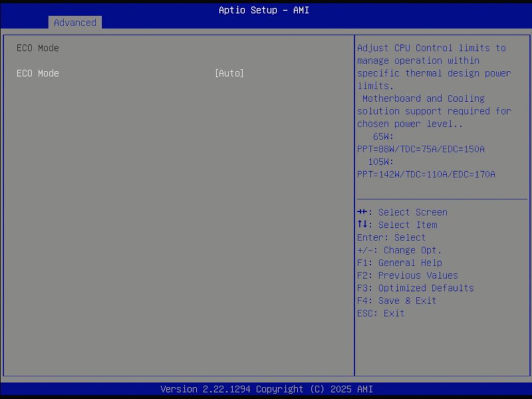Click the Select Item arrows legend

pyautogui.click(x=397, y=224)
